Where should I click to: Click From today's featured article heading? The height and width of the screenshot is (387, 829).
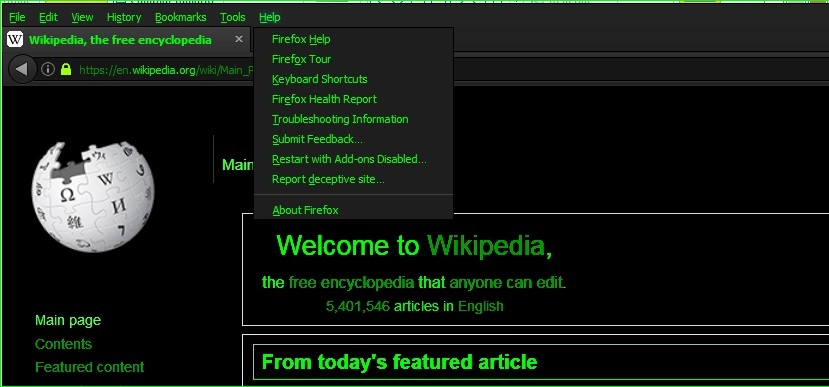pyautogui.click(x=400, y=362)
